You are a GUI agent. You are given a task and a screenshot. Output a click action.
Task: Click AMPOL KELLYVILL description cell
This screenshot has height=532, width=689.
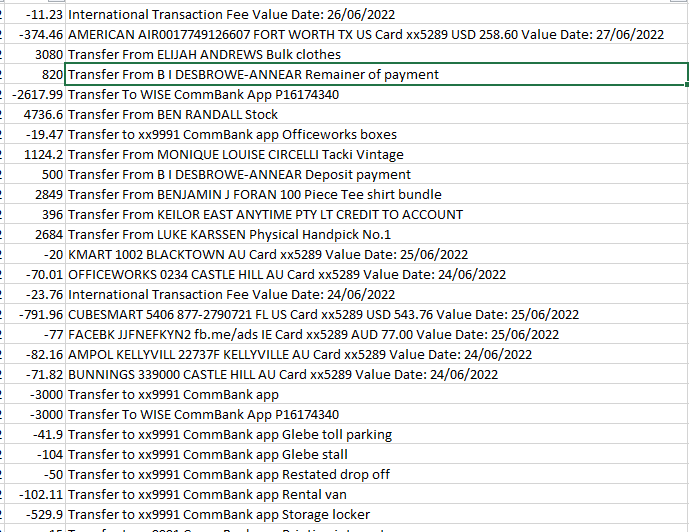point(377,354)
